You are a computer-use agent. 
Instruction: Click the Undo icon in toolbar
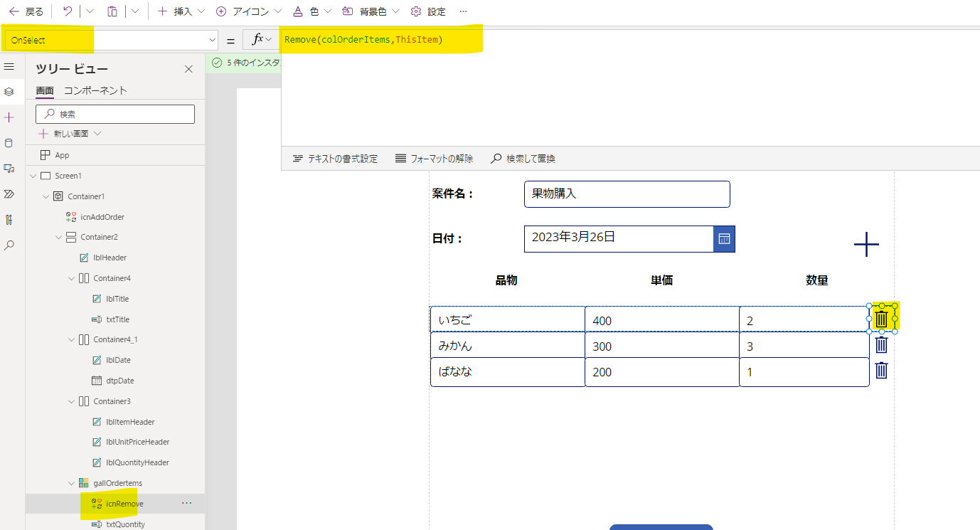click(67, 11)
